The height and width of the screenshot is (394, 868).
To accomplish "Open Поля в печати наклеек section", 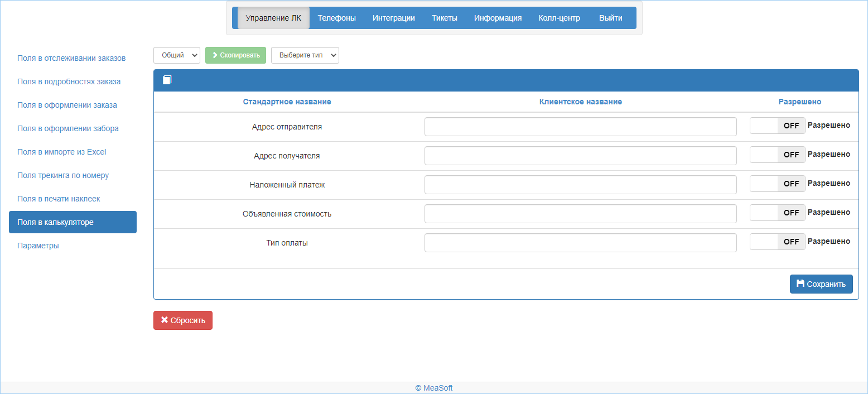I will click(73, 199).
